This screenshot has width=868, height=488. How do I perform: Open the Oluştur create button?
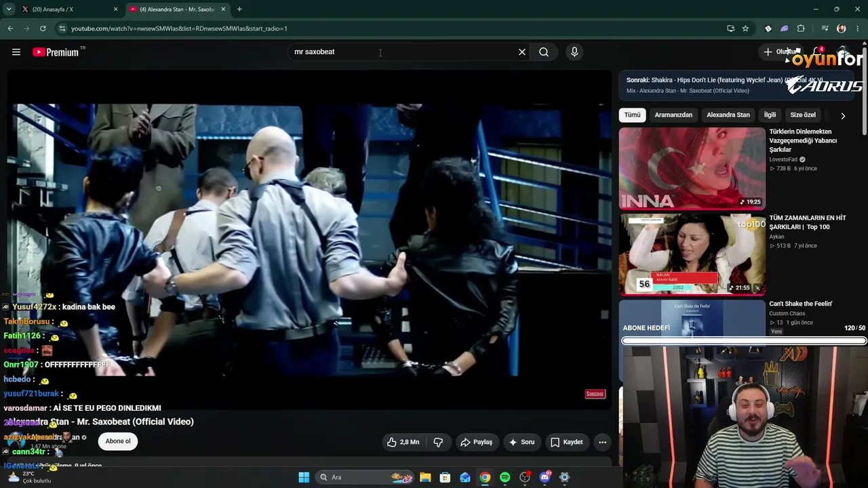[x=780, y=52]
